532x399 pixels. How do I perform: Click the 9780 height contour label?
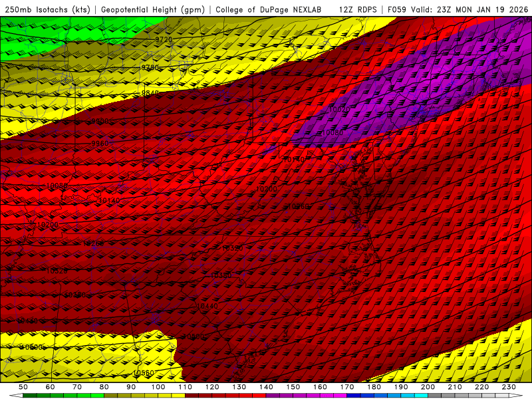[150, 68]
